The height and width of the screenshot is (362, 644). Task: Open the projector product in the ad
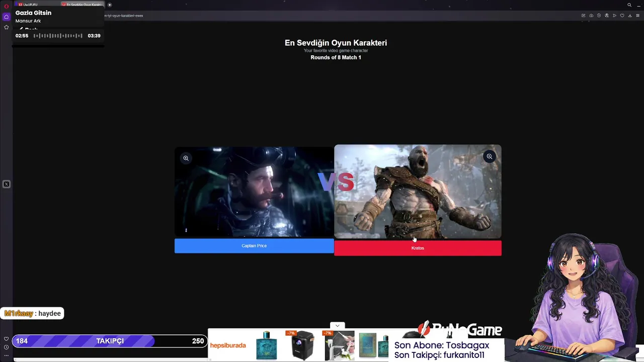pyautogui.click(x=302, y=345)
